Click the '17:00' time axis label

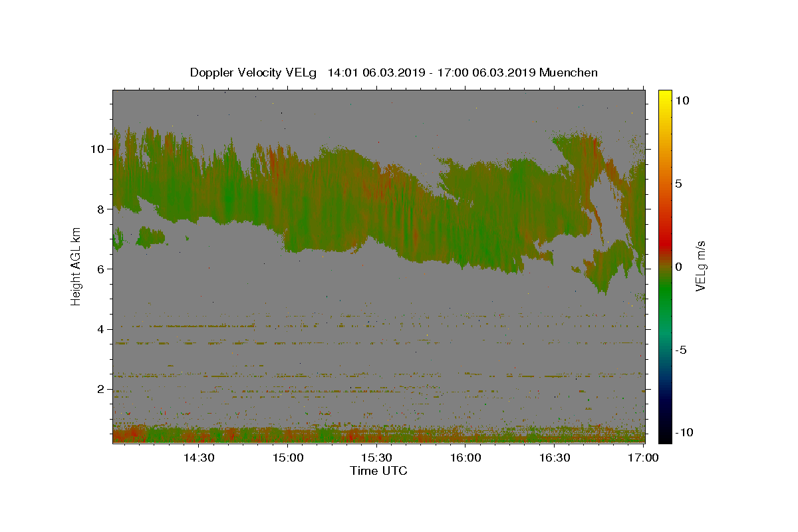(x=644, y=458)
